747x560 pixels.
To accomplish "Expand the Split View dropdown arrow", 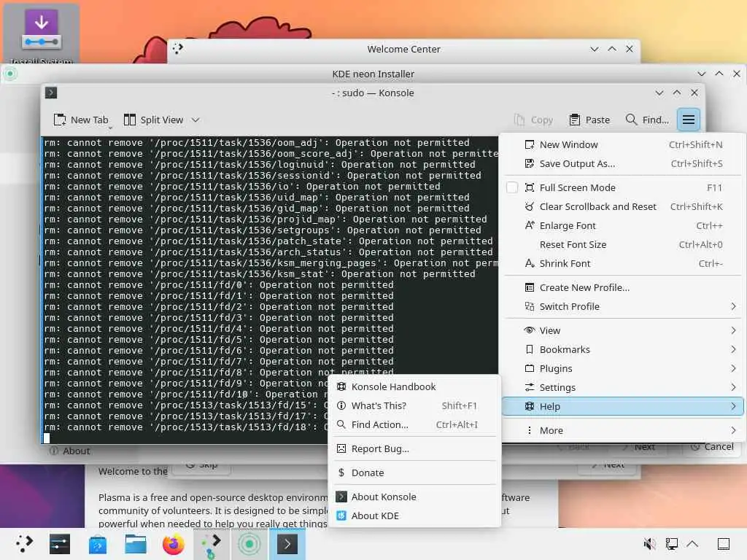I will (x=196, y=120).
